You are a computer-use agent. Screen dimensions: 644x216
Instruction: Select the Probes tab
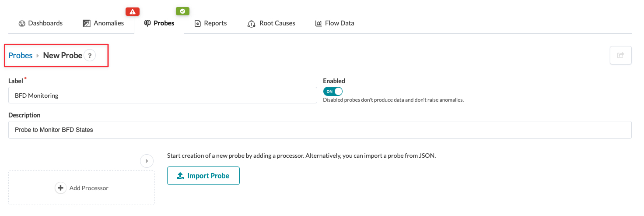pos(159,23)
